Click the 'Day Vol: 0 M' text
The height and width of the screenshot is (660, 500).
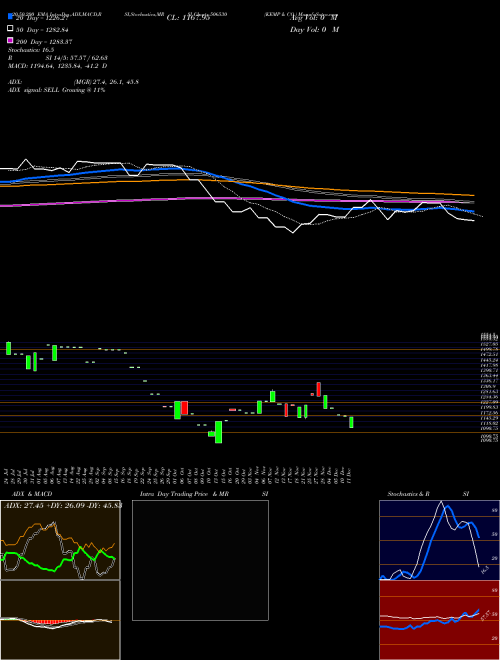tap(314, 29)
